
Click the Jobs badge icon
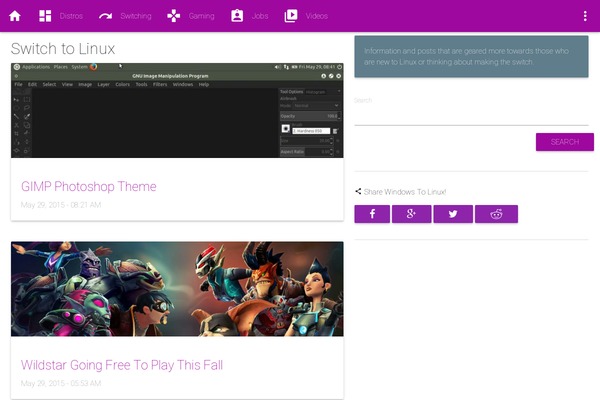click(237, 16)
